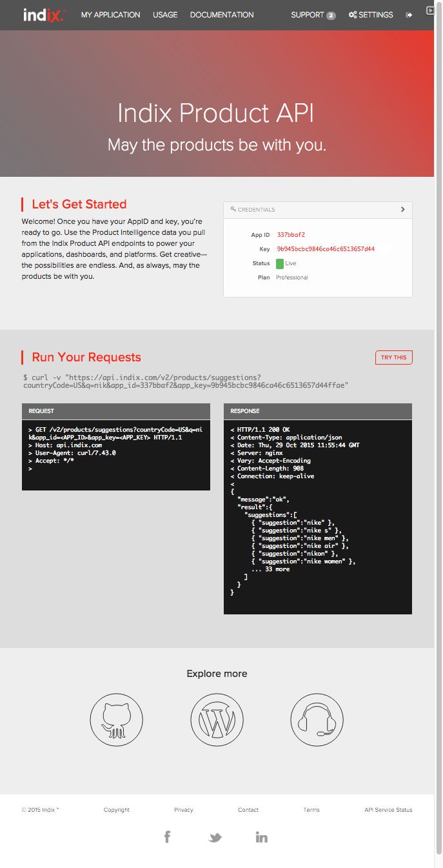Expand the Credentials panel chevron
This screenshot has width=443, height=868.
click(403, 210)
